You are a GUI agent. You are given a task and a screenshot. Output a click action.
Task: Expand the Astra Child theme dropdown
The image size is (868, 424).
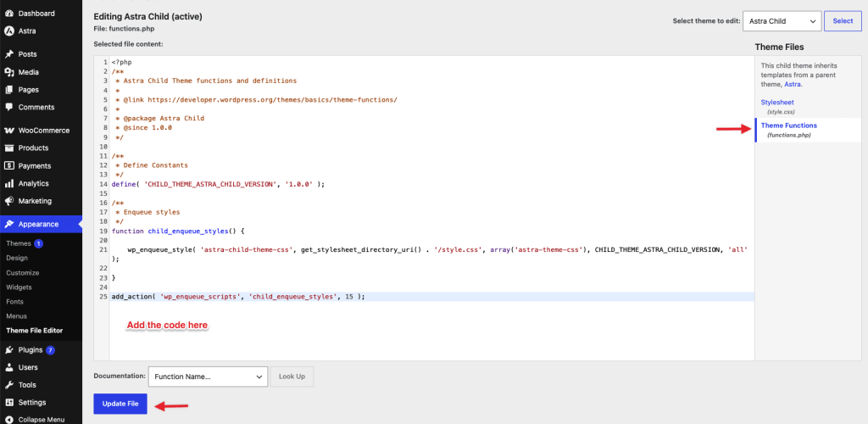pos(782,21)
